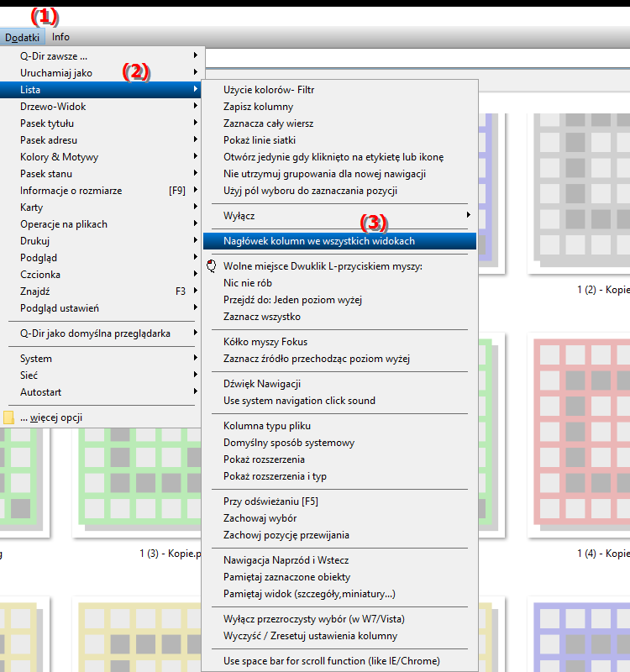
Task: Expand the Pasek stanu submenu
Action: (x=102, y=174)
